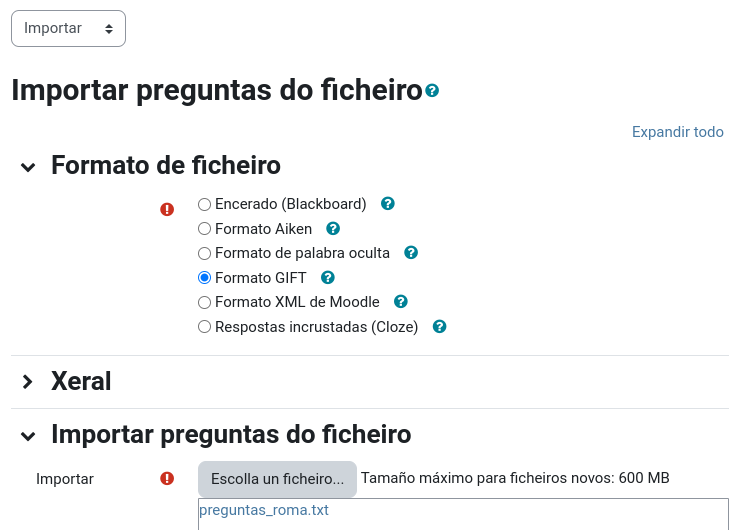Image resolution: width=735 pixels, height=530 pixels.
Task: Click required-field warning icon beside format options
Action: (167, 209)
